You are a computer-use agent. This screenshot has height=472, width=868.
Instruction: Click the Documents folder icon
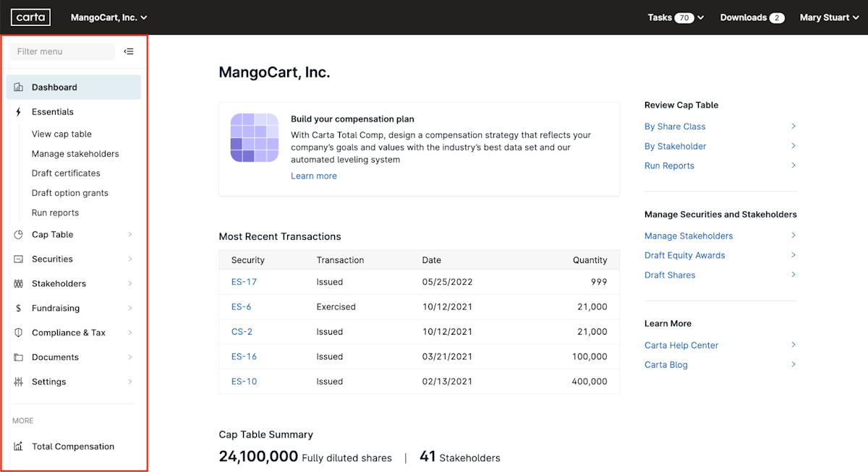click(x=17, y=357)
